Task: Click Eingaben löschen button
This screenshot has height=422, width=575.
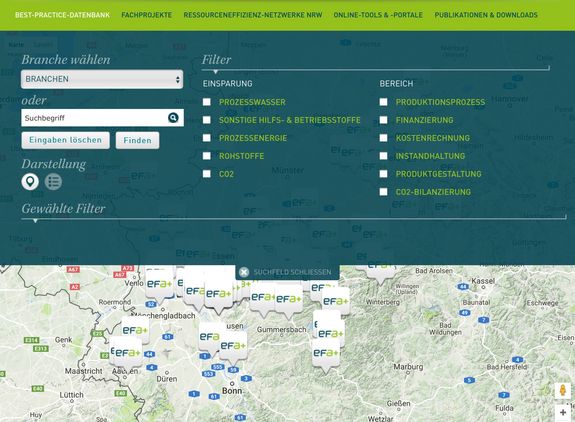Action: point(66,140)
